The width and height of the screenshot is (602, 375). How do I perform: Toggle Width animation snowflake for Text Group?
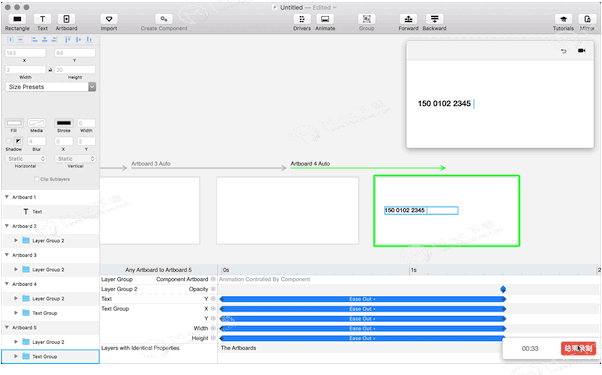(213, 328)
